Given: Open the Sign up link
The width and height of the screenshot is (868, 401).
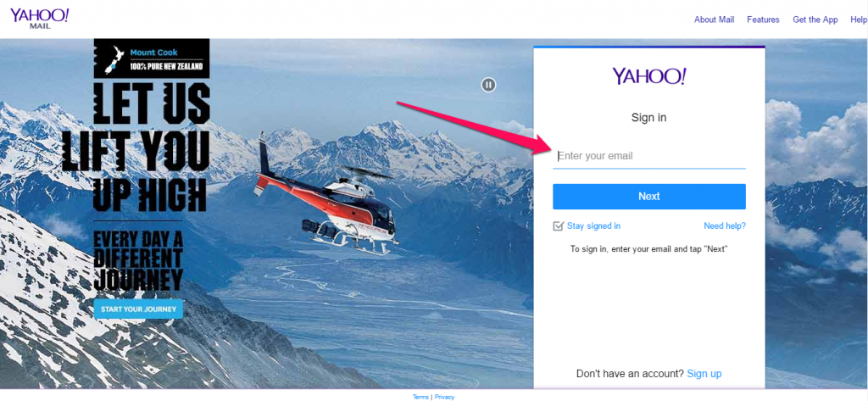Looking at the screenshot, I should pyautogui.click(x=704, y=374).
